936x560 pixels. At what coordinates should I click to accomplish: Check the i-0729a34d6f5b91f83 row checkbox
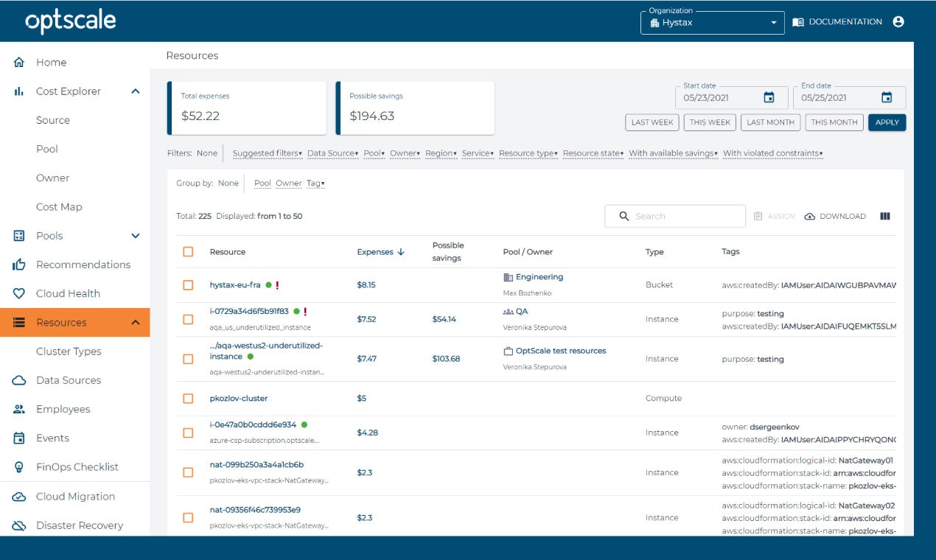click(x=188, y=320)
